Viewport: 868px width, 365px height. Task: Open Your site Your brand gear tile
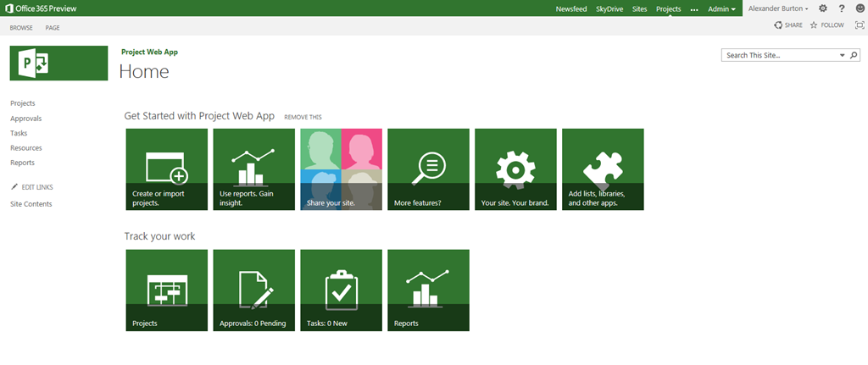(x=516, y=169)
